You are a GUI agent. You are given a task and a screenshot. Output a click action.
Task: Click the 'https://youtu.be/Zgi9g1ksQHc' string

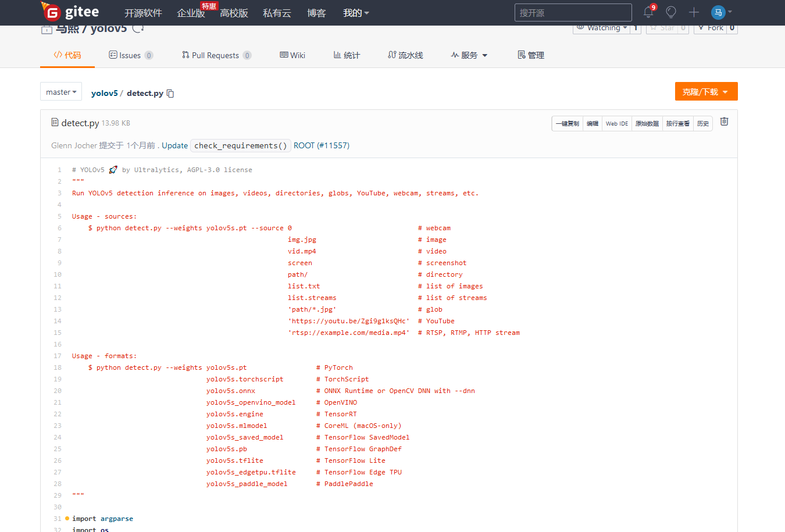tap(349, 321)
